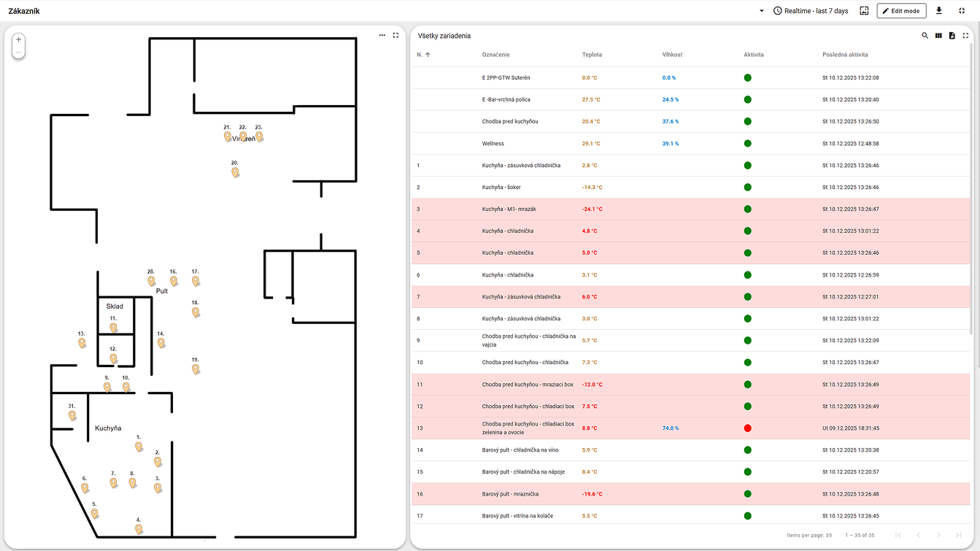Sort the table by the N. column

(420, 55)
